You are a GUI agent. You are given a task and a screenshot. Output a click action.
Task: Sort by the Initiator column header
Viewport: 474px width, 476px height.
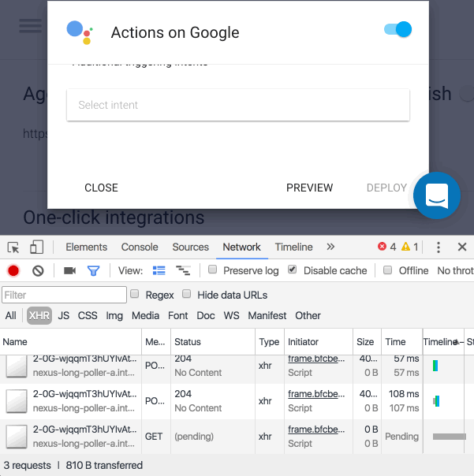[319, 342]
